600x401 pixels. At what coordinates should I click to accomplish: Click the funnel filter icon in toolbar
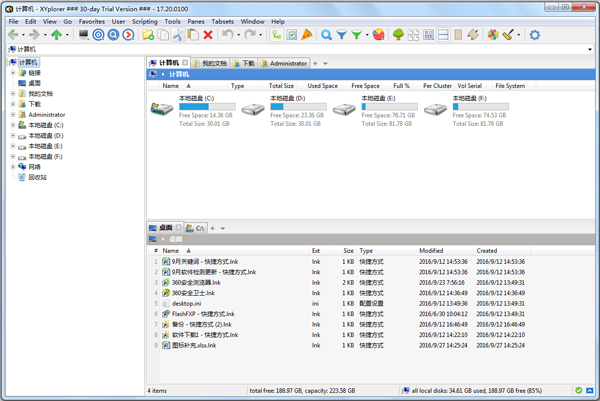341,35
